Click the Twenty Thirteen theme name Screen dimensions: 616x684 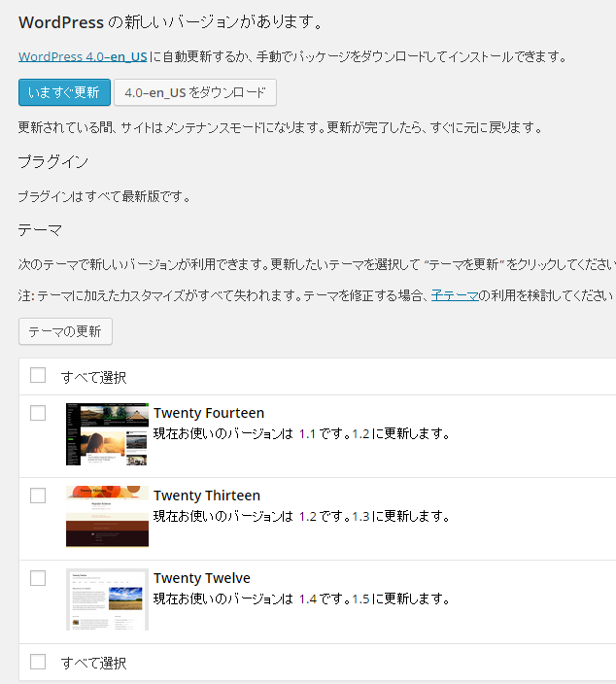point(207,496)
